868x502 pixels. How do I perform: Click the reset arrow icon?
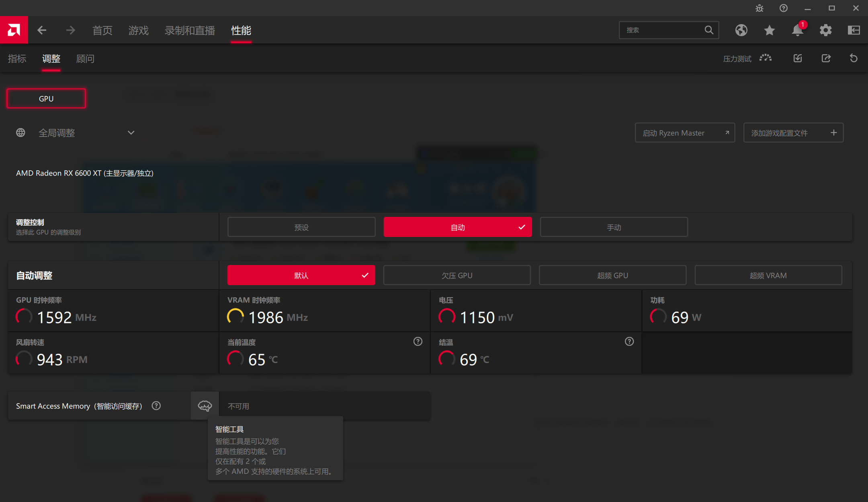click(x=854, y=58)
